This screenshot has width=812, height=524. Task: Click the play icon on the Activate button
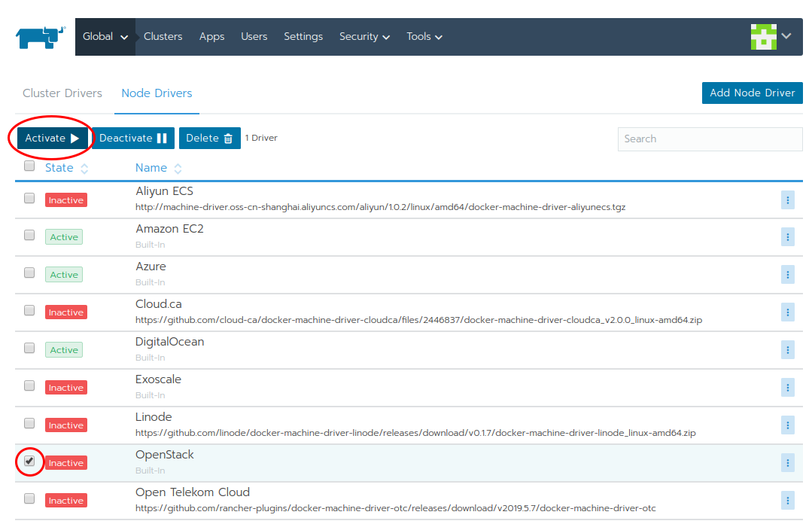74,138
